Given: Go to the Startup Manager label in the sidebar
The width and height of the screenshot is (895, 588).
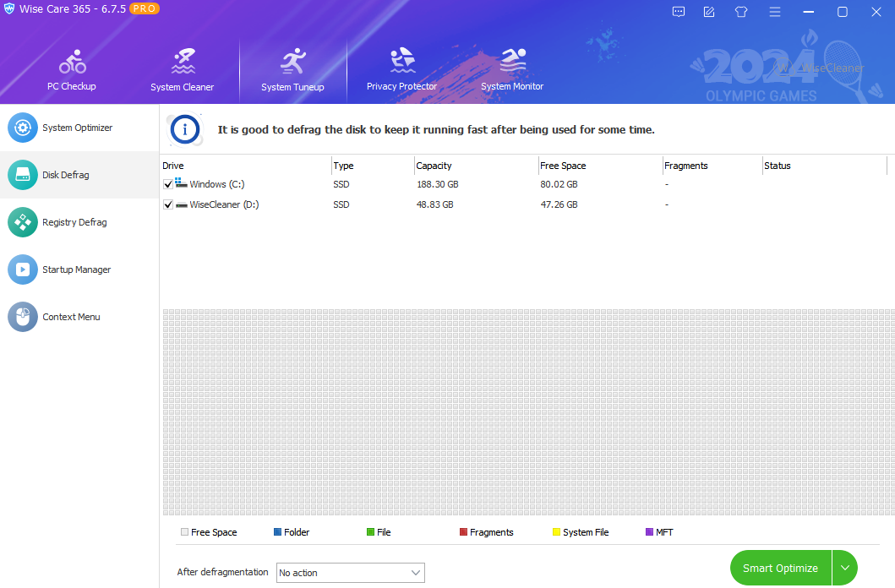Looking at the screenshot, I should point(77,269).
